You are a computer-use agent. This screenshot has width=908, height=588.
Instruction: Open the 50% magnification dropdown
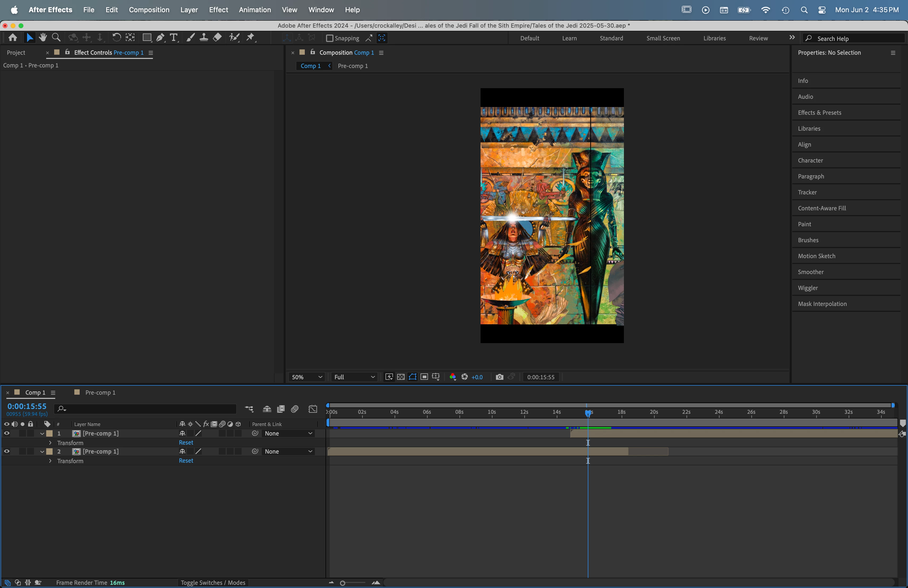(x=306, y=377)
